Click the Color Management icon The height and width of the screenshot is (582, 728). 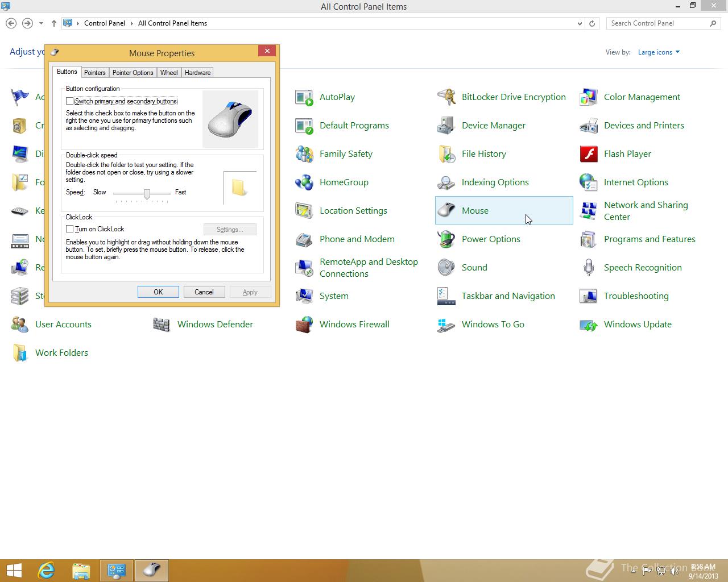point(589,97)
